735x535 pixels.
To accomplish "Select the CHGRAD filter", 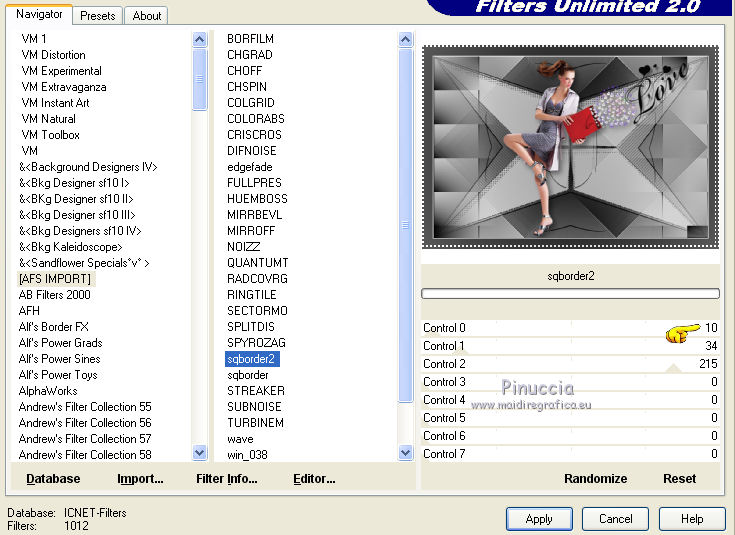I will click(x=250, y=55).
